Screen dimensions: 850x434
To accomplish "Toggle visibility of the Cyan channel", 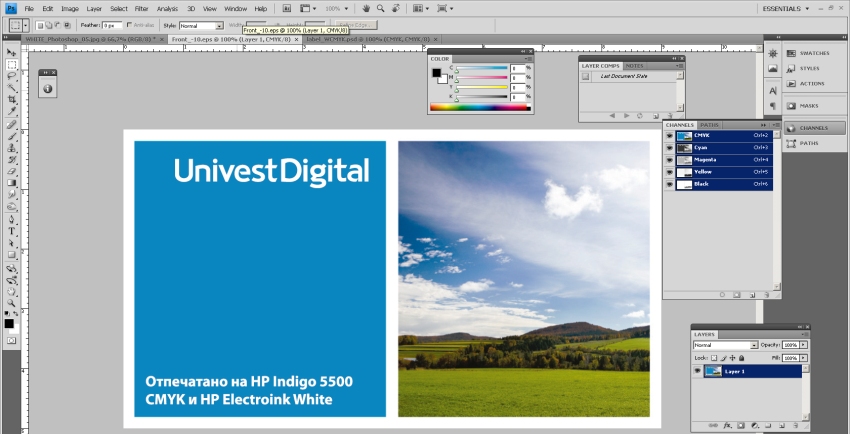I will click(669, 147).
